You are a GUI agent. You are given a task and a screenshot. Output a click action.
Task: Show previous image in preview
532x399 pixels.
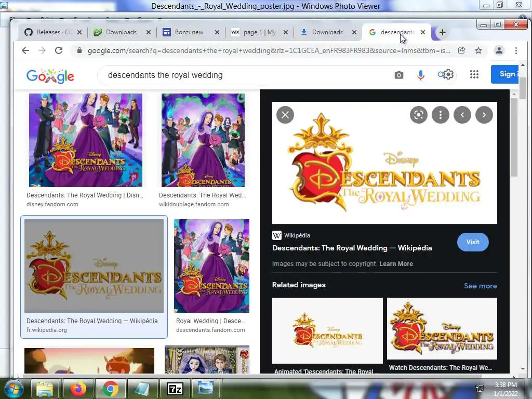pyautogui.click(x=462, y=115)
